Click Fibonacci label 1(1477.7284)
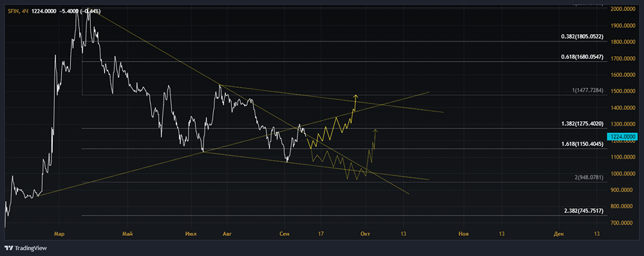644x256 pixels. click(587, 90)
